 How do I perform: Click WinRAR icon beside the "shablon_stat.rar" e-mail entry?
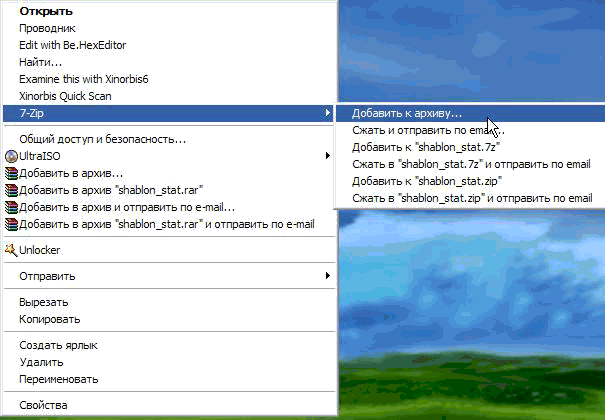coord(12,224)
